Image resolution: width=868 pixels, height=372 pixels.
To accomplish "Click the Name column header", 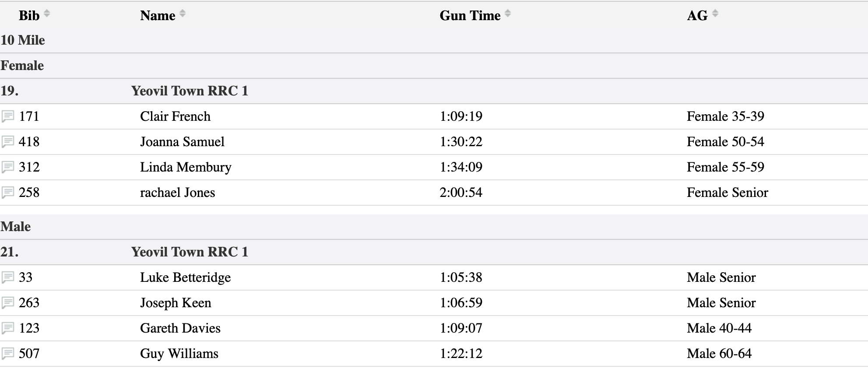I will pyautogui.click(x=158, y=16).
